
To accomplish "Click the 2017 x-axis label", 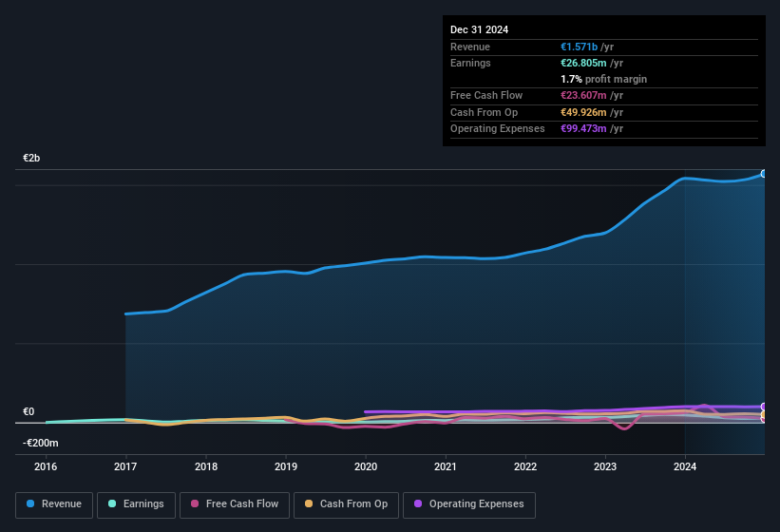I will [125, 466].
